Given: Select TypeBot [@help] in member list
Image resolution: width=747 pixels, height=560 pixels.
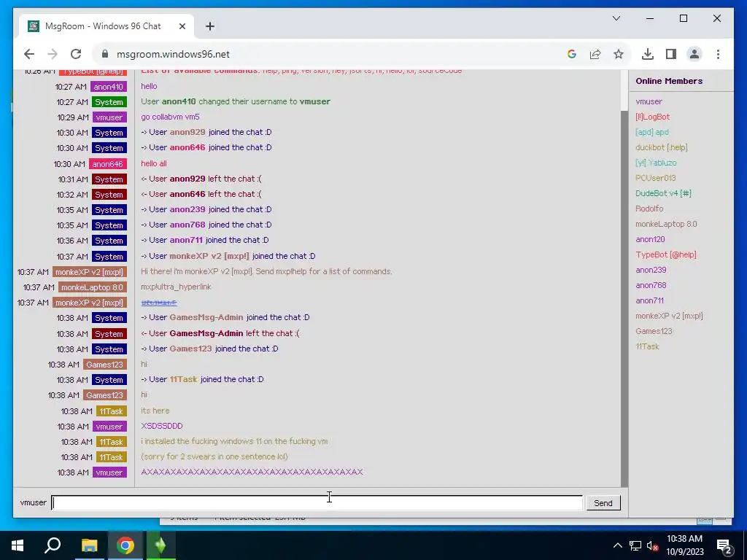Looking at the screenshot, I should point(666,254).
